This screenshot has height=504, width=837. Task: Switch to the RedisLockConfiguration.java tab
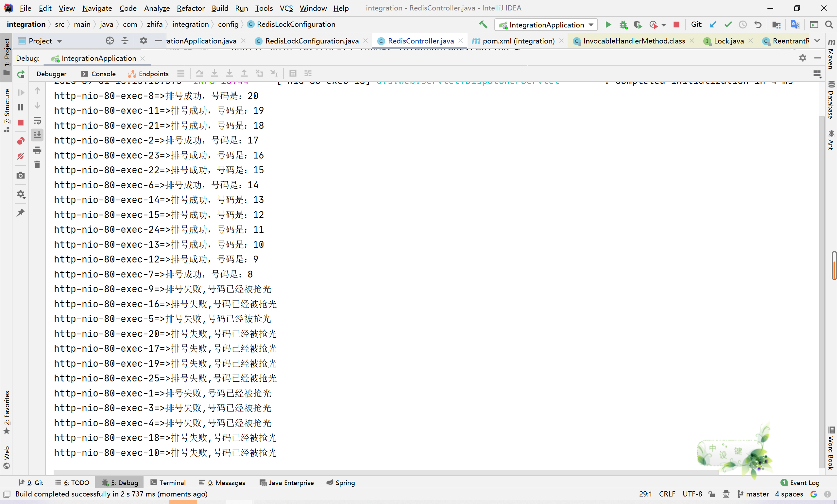(x=312, y=41)
